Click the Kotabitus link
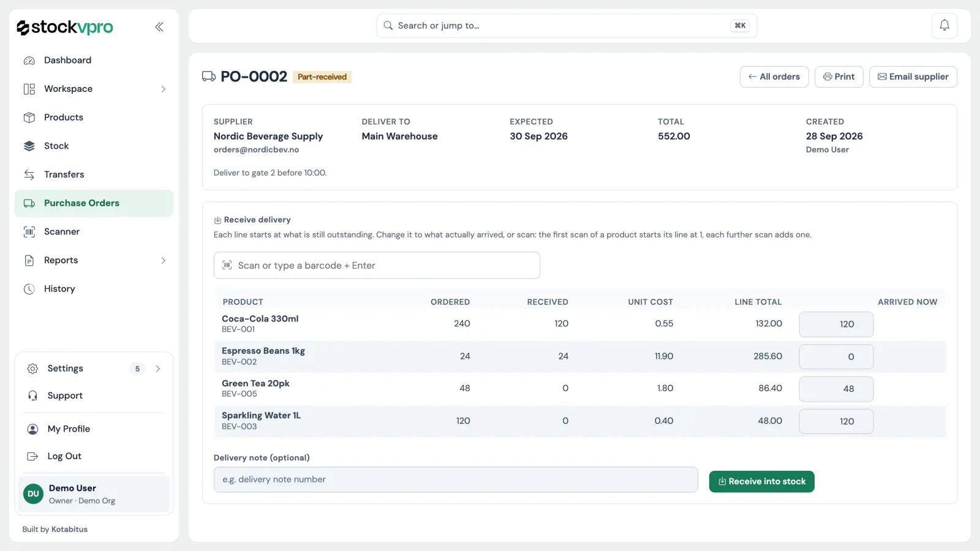Viewport: 980px width, 551px height. pyautogui.click(x=69, y=530)
